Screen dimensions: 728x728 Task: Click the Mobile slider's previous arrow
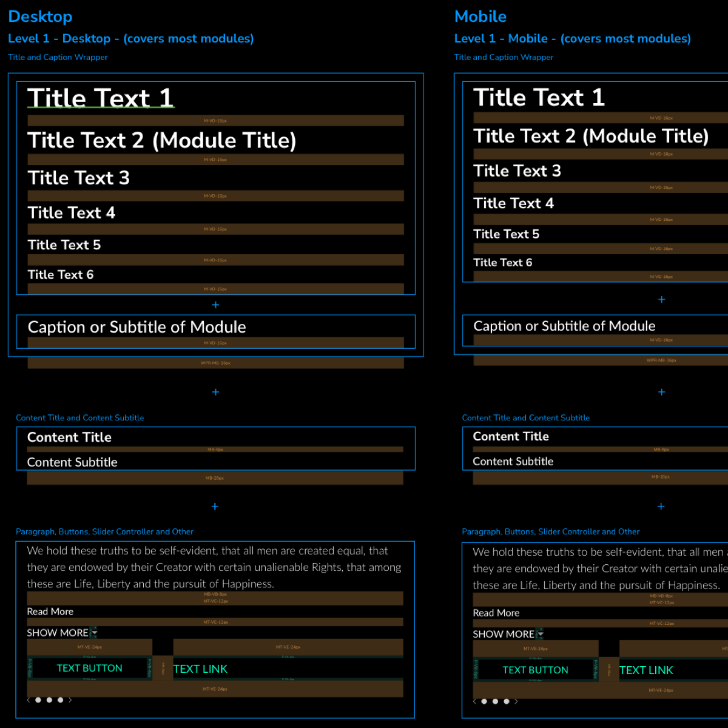tap(474, 701)
